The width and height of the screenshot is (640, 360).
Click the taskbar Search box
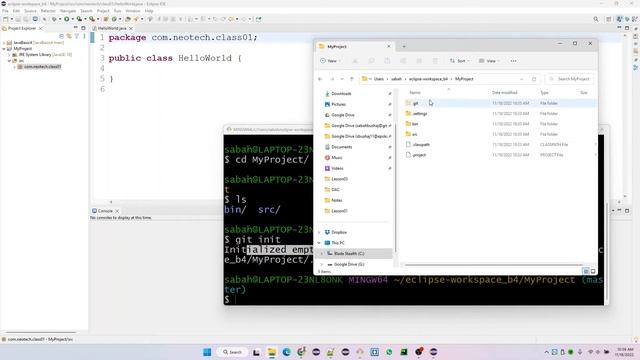(233, 352)
